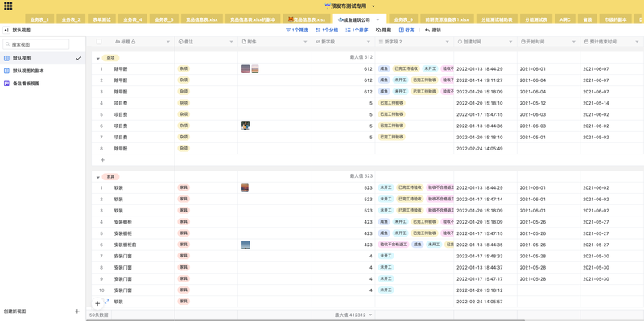
Task: Click the grid icon of 默认视图的副本
Action: 6,71
